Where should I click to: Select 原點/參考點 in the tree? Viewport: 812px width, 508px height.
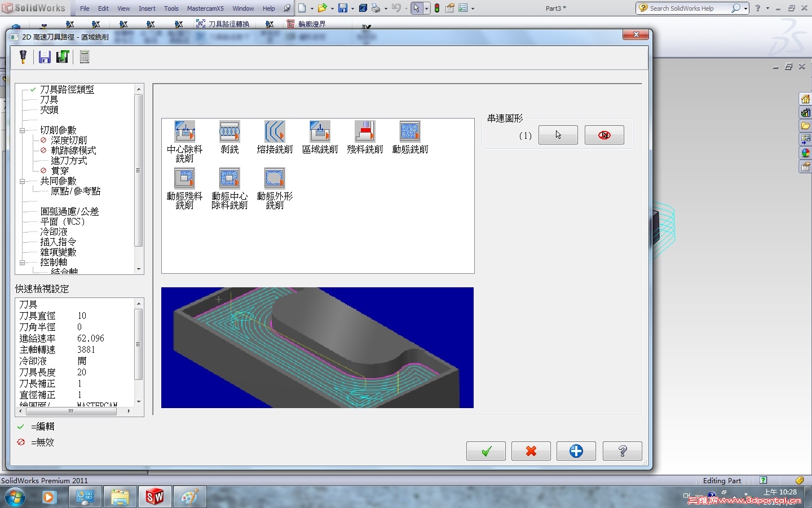point(76,191)
